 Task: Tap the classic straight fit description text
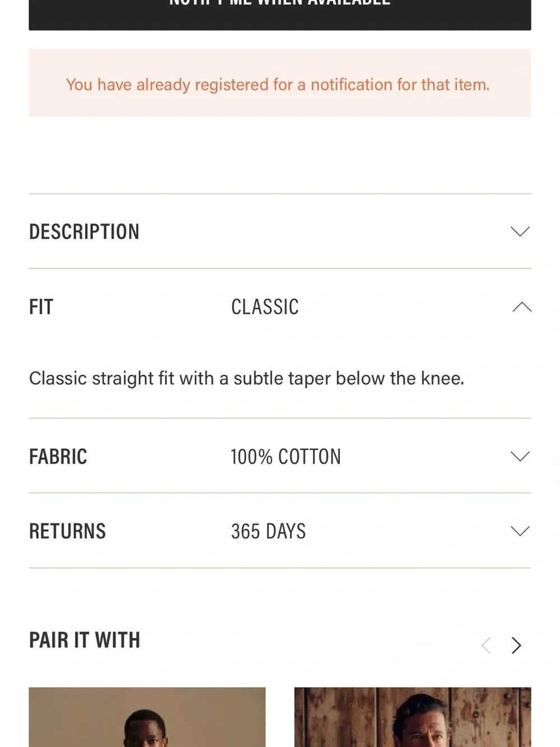pos(246,378)
